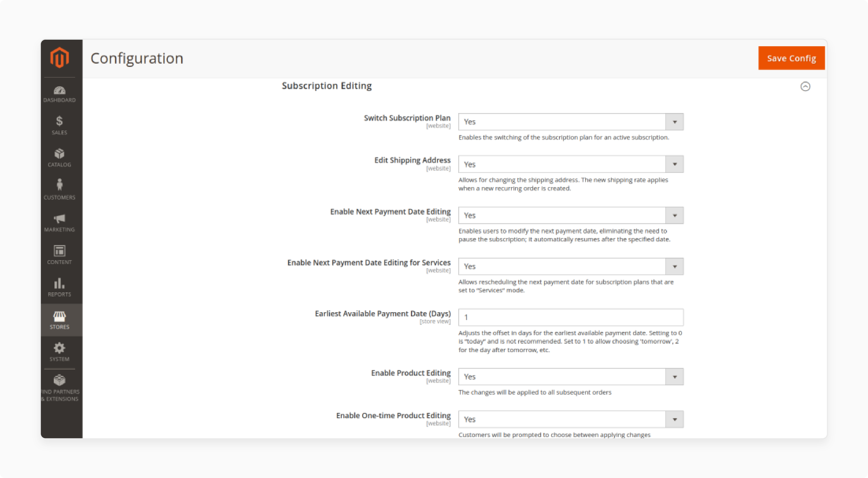The image size is (868, 478).
Task: Click the Earliest Available Payment Date (Days) label
Action: [383, 314]
